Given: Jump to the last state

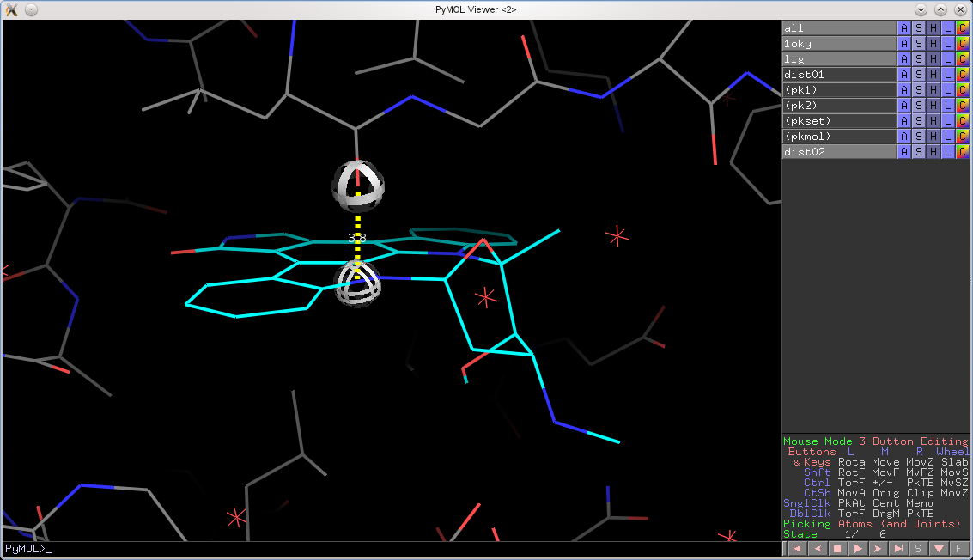Looking at the screenshot, I should click(x=898, y=549).
